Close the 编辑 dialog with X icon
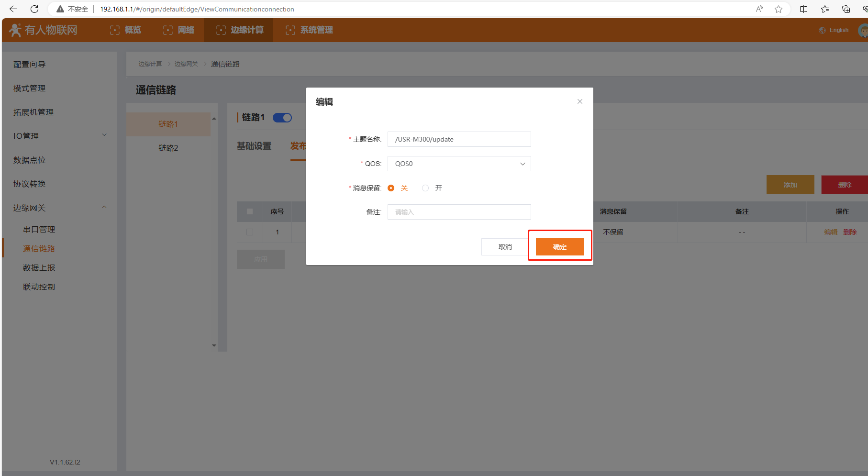This screenshot has width=868, height=476. (x=579, y=101)
